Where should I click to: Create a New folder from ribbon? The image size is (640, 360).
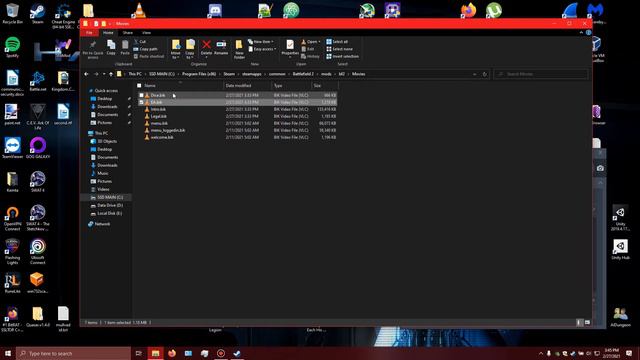(x=239, y=49)
